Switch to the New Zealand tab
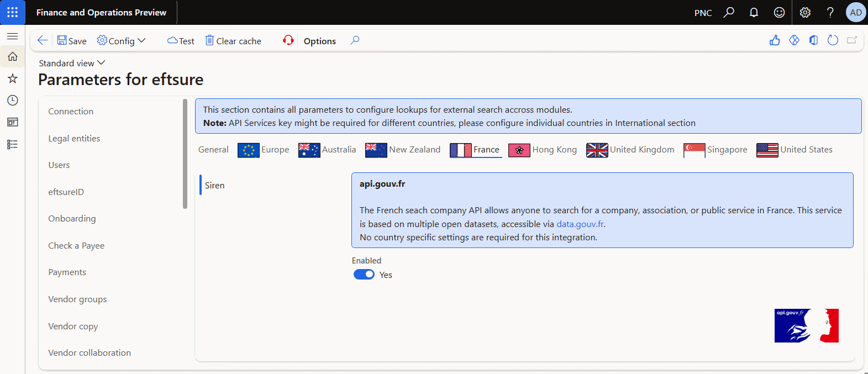This screenshot has width=868, height=374. (x=403, y=150)
